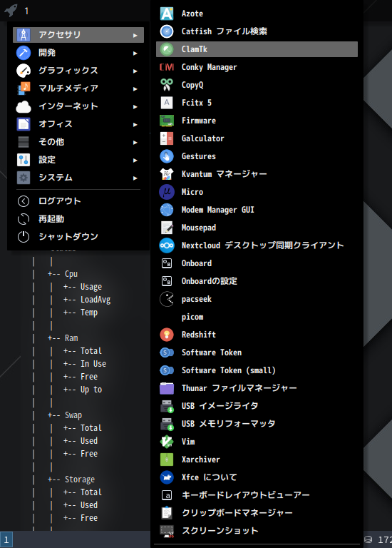This screenshot has width=392, height=548.
Task: Click the スクリーンショット icon
Action: tap(167, 531)
